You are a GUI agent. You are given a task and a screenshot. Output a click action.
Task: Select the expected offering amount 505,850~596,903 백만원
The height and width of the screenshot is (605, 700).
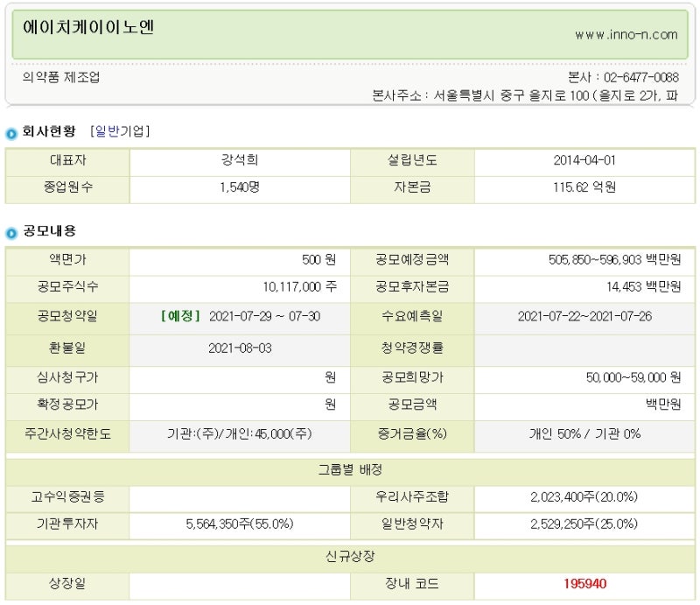(614, 260)
